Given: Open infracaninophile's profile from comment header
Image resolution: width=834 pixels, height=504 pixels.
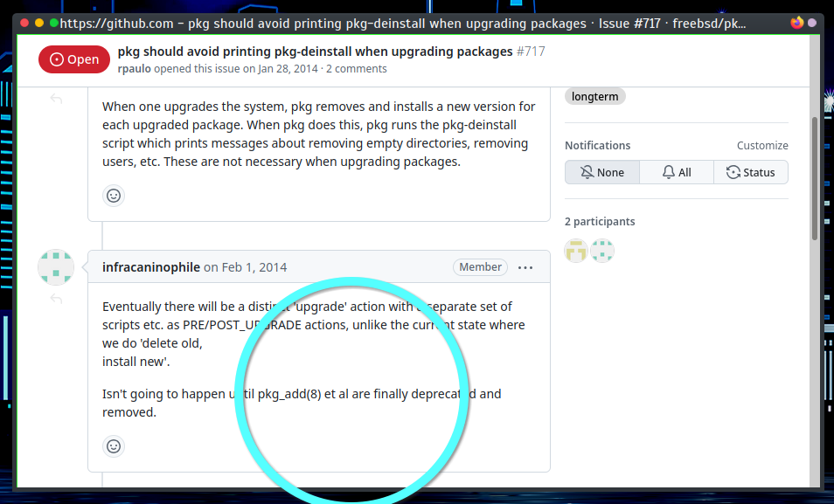Looking at the screenshot, I should pyautogui.click(x=151, y=267).
